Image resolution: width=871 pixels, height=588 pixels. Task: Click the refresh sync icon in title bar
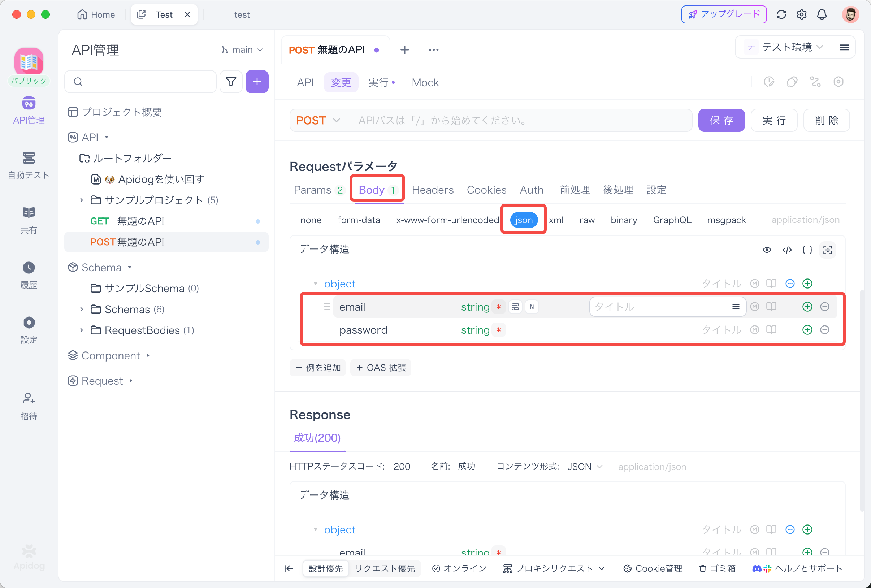pos(781,14)
